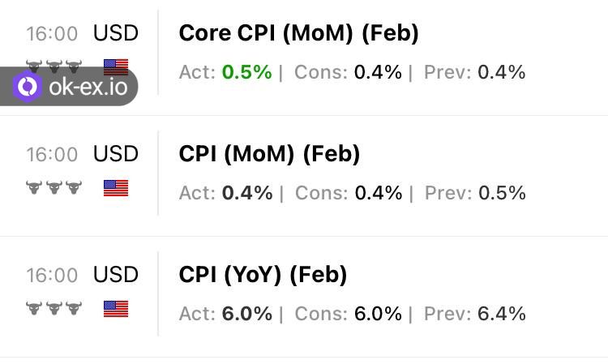The image size is (608, 364).
Task: Open the Core CPI (MoM) (Feb) event
Action: click(x=298, y=33)
